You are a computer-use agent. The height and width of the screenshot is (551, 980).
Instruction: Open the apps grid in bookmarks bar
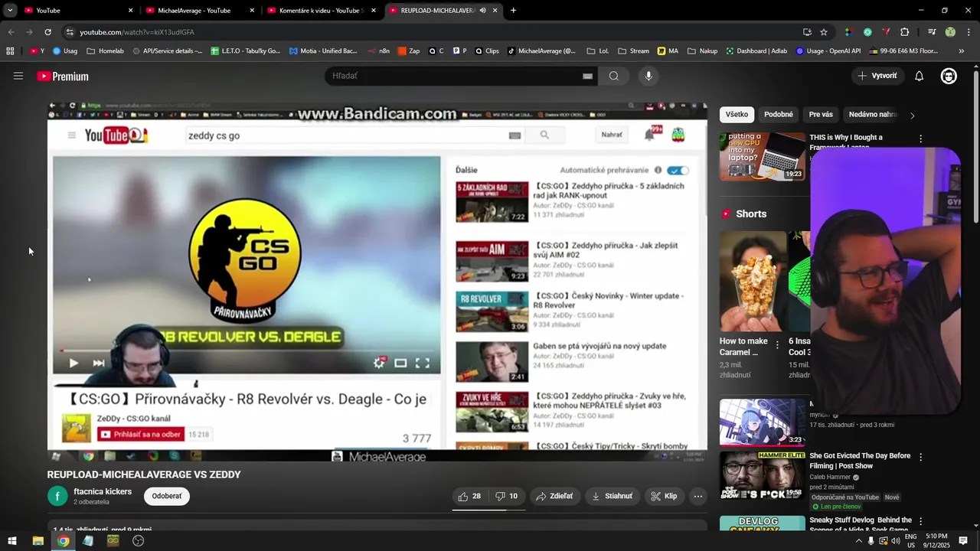(10, 51)
